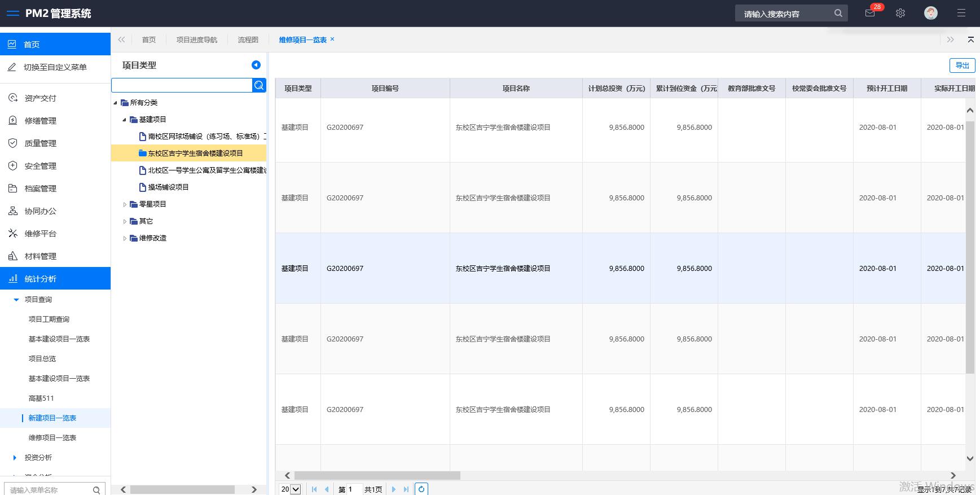Open the settings gear icon
Screen dimensions: 980x495
pos(900,13)
